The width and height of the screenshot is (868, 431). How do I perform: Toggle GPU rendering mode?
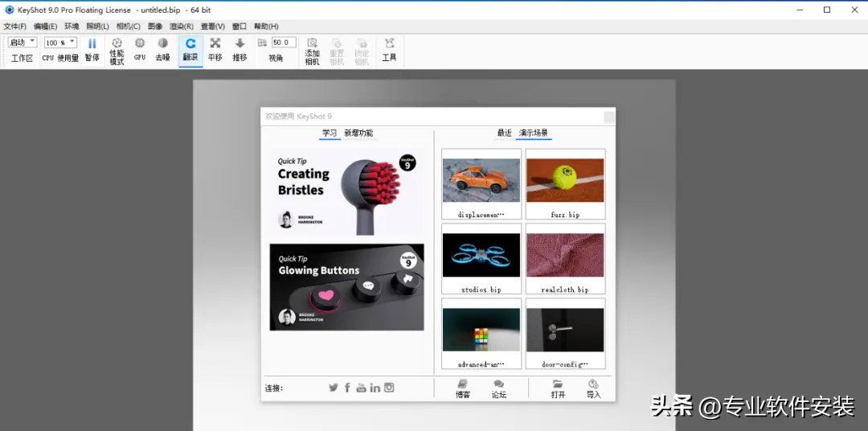coord(140,51)
